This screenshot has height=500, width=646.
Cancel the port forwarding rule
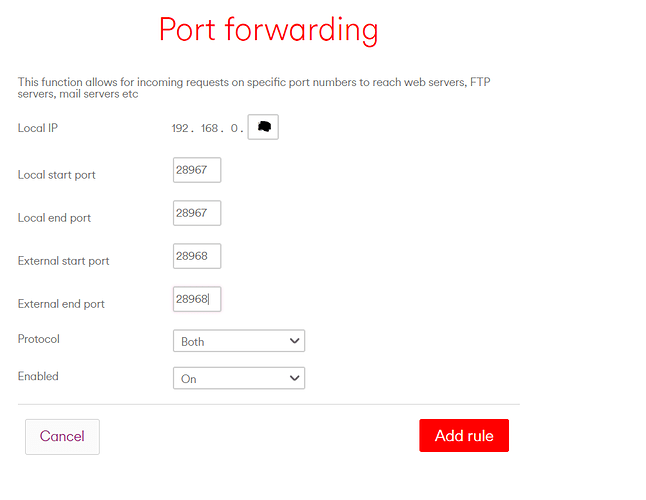[62, 437]
